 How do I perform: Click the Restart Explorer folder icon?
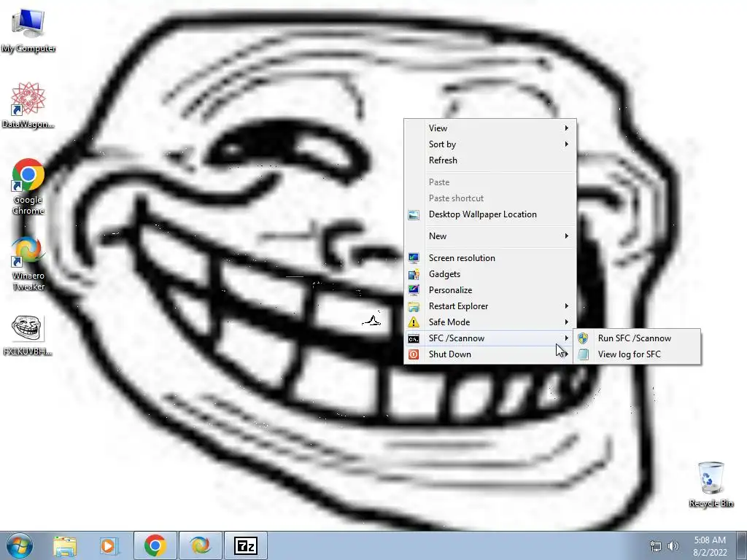point(414,306)
